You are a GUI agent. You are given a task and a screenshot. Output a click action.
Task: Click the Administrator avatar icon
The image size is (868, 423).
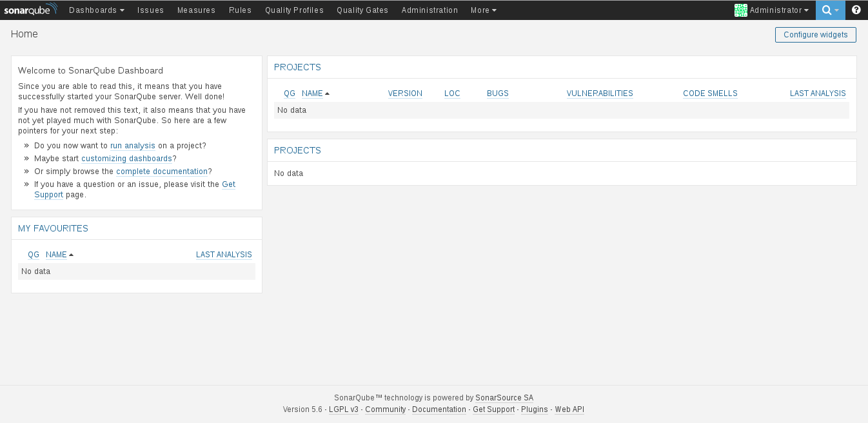coord(740,10)
